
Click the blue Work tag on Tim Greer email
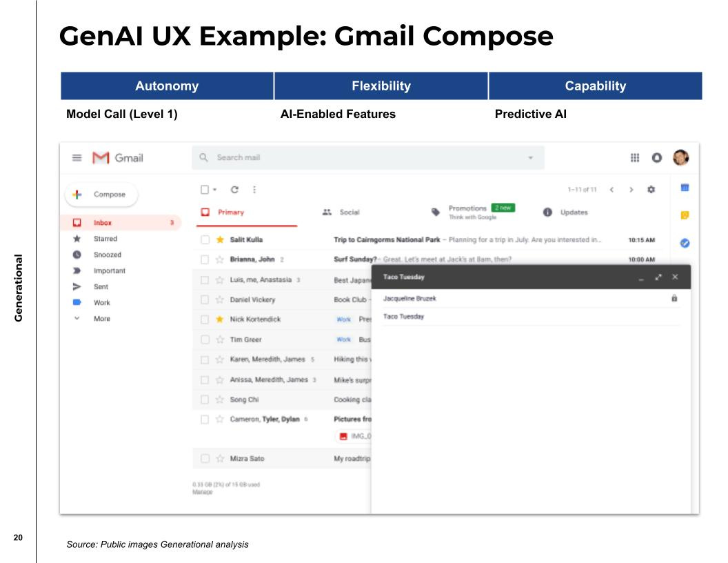point(343,339)
